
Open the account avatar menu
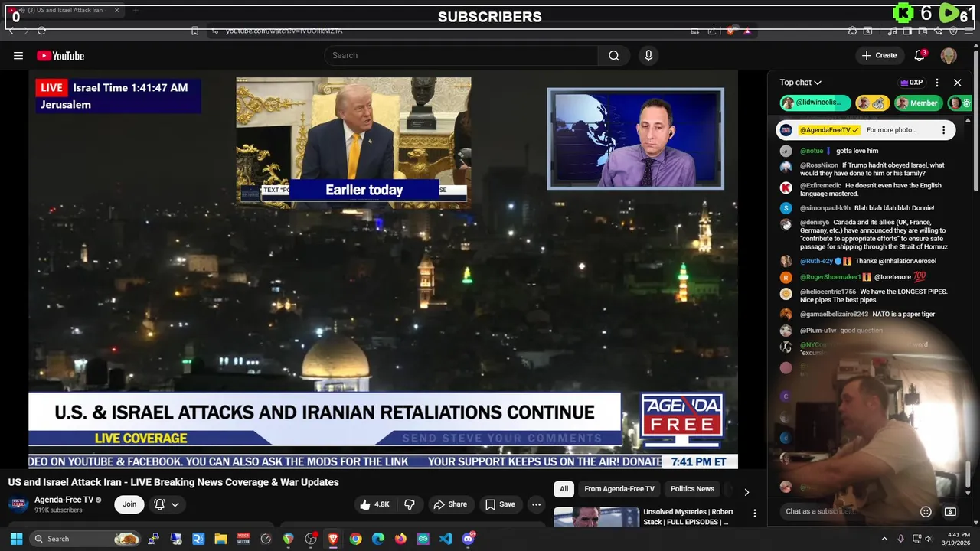(949, 55)
